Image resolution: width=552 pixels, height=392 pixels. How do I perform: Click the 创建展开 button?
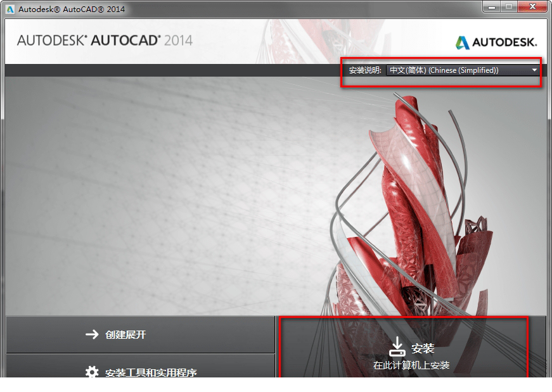140,334
